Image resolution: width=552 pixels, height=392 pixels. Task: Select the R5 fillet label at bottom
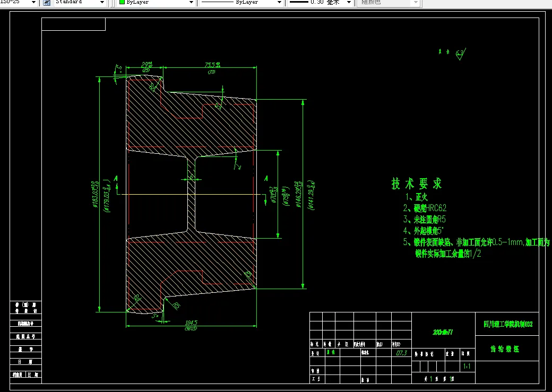[176, 306]
